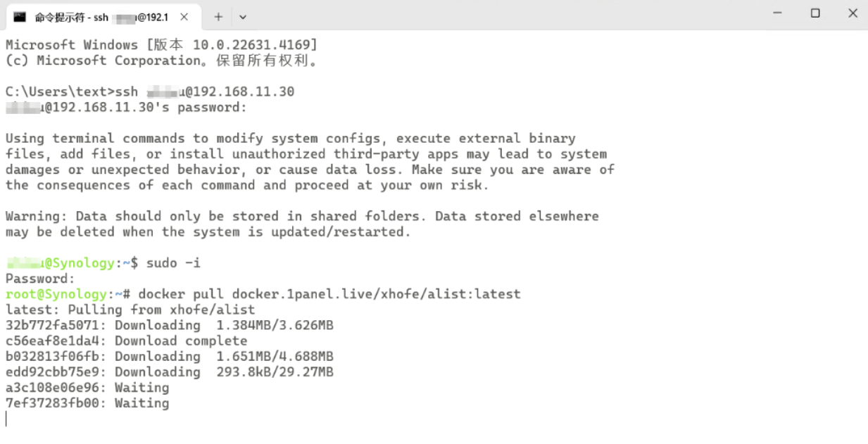Click the edd92cbb75e9 downloading progress line
The width and height of the screenshot is (868, 444).
click(x=169, y=372)
